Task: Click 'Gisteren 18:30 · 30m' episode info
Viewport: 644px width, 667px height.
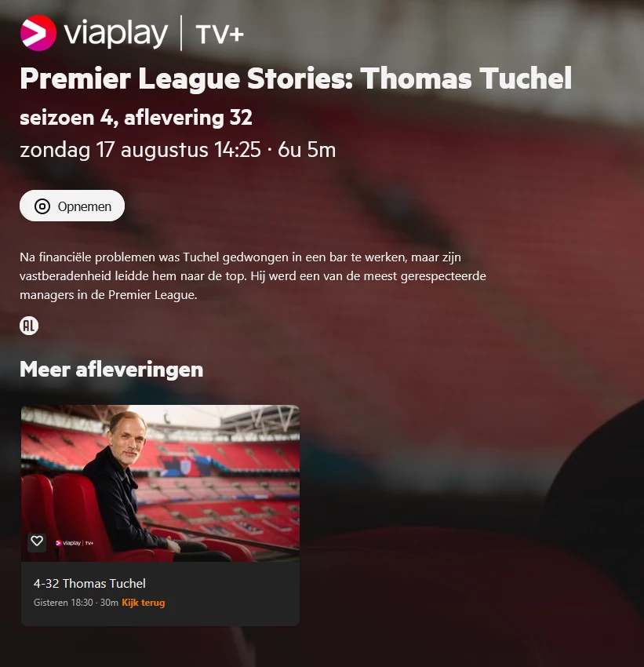Action: pos(76,603)
